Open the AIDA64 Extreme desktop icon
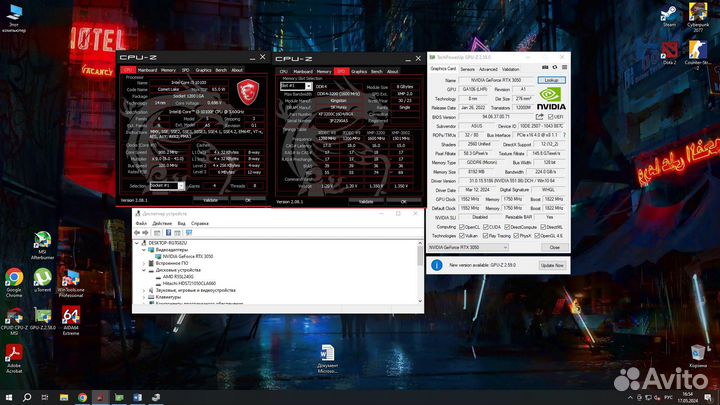 click(71, 321)
